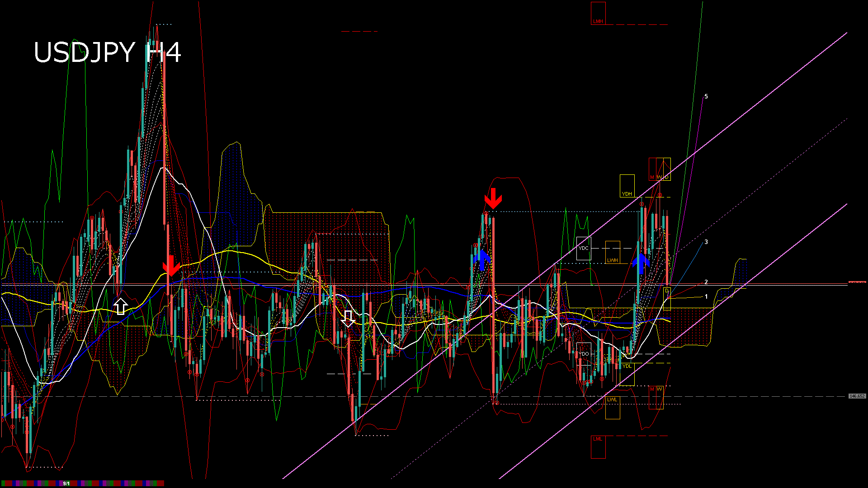The width and height of the screenshot is (868, 488).
Task: Click the yellow YDH label box
Action: [x=627, y=186]
